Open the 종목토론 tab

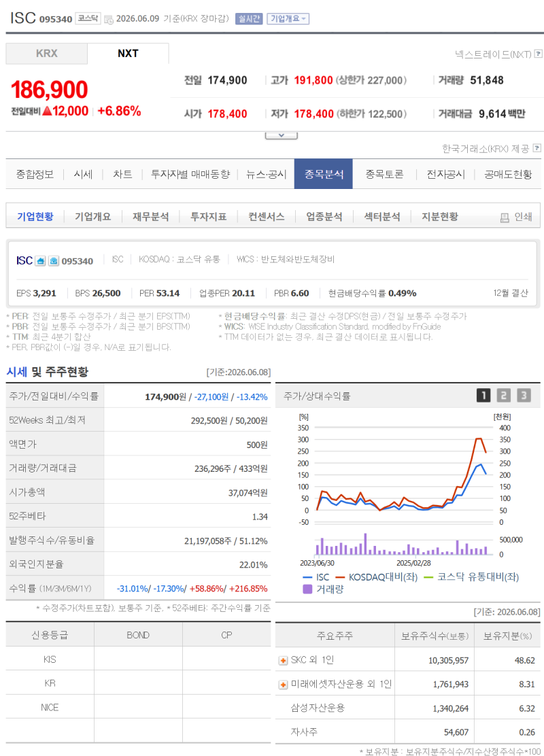(384, 174)
